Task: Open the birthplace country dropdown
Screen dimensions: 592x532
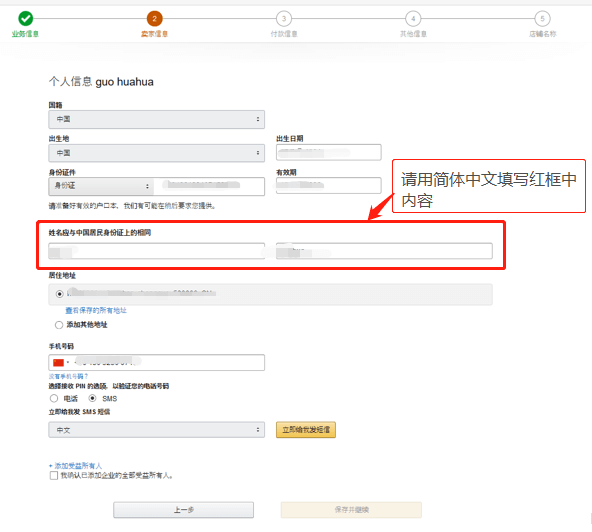Action: [156, 153]
